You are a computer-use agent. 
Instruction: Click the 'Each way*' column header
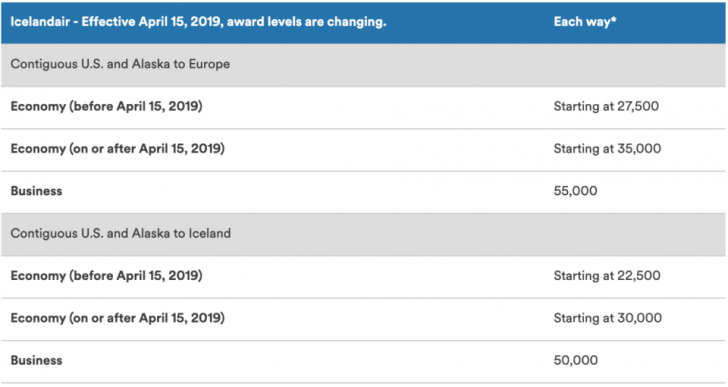585,22
